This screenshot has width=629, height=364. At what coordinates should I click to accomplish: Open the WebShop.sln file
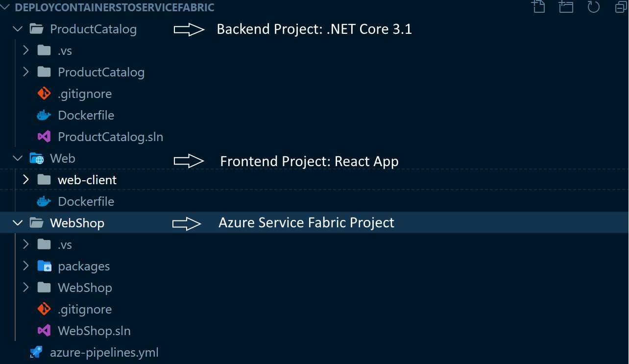(x=94, y=330)
